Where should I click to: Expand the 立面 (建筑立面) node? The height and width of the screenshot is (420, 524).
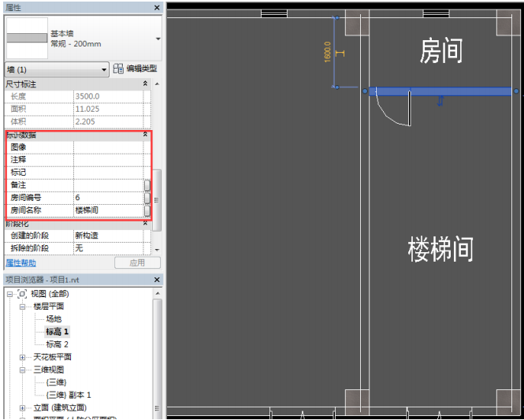tap(22, 408)
